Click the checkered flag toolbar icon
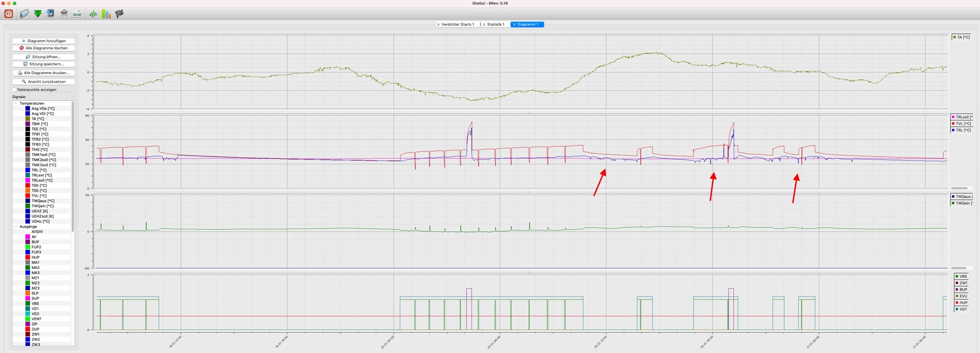Image resolution: width=980 pixels, height=353 pixels. [x=119, y=14]
